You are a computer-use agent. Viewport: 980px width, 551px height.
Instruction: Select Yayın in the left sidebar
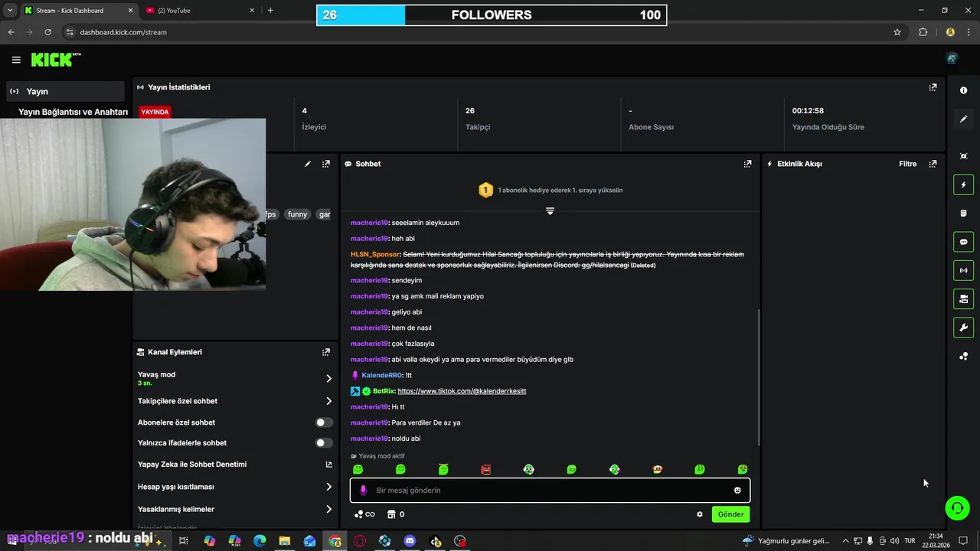pyautogui.click(x=64, y=91)
